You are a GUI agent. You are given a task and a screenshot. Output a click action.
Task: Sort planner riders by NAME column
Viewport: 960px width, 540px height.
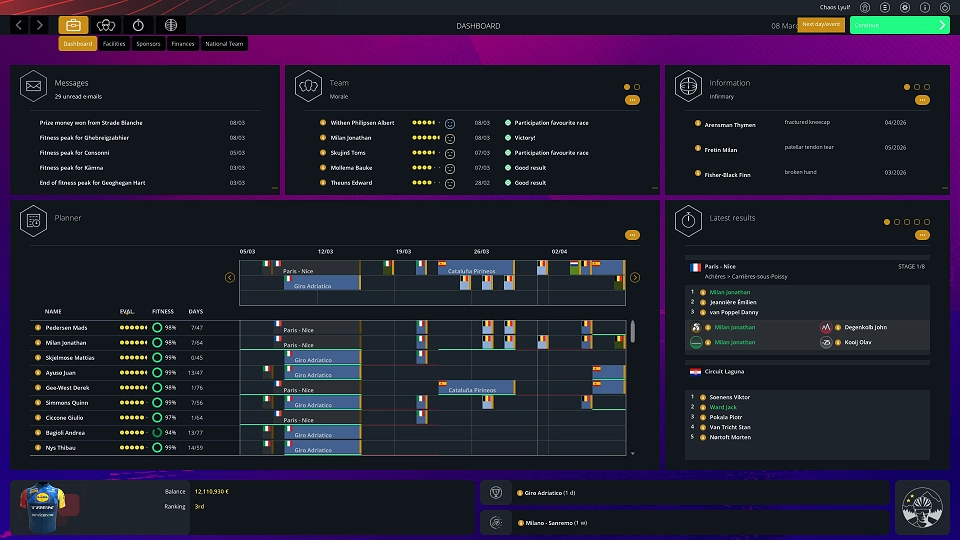[53, 312]
